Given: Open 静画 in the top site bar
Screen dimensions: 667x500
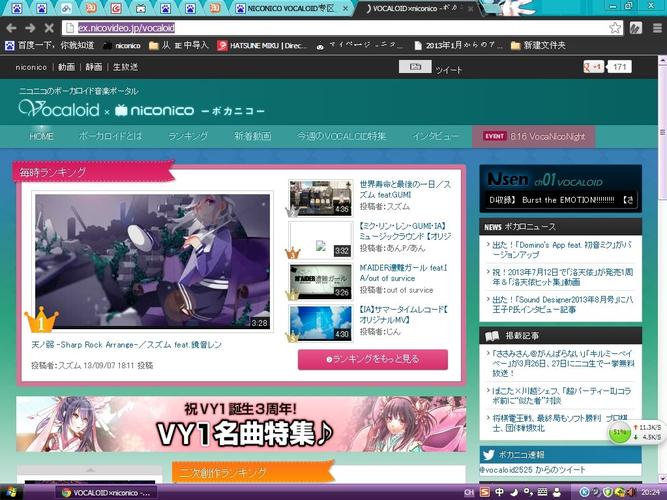Looking at the screenshot, I should 94,67.
